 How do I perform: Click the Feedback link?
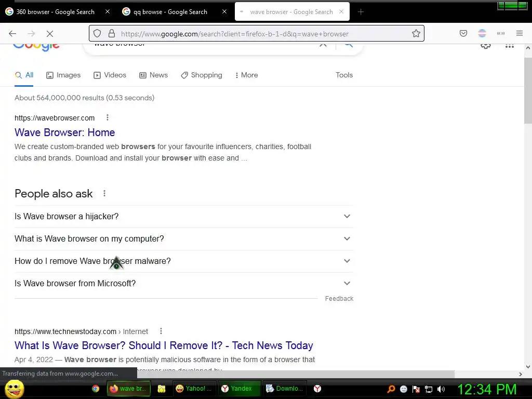[x=339, y=299]
